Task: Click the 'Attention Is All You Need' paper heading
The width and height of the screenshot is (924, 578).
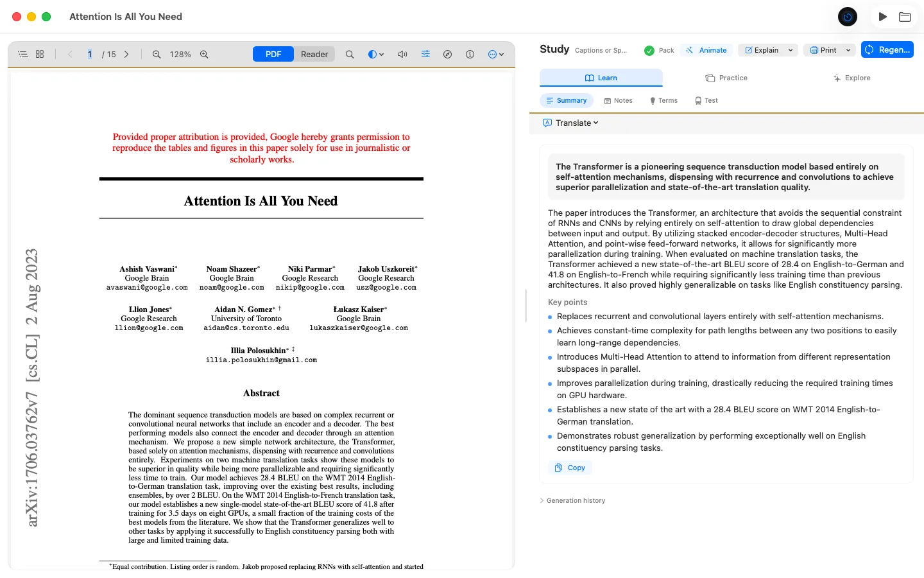Action: pyautogui.click(x=261, y=201)
